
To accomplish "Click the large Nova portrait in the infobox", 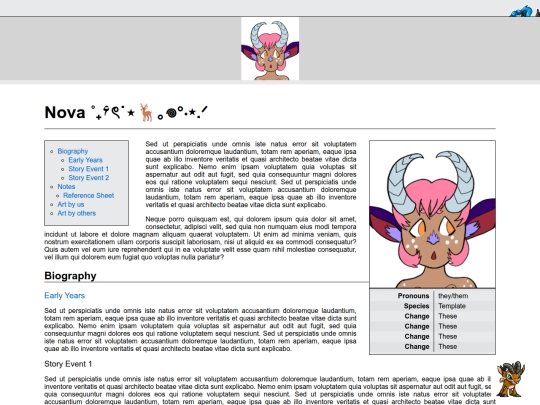I will pyautogui.click(x=432, y=214).
